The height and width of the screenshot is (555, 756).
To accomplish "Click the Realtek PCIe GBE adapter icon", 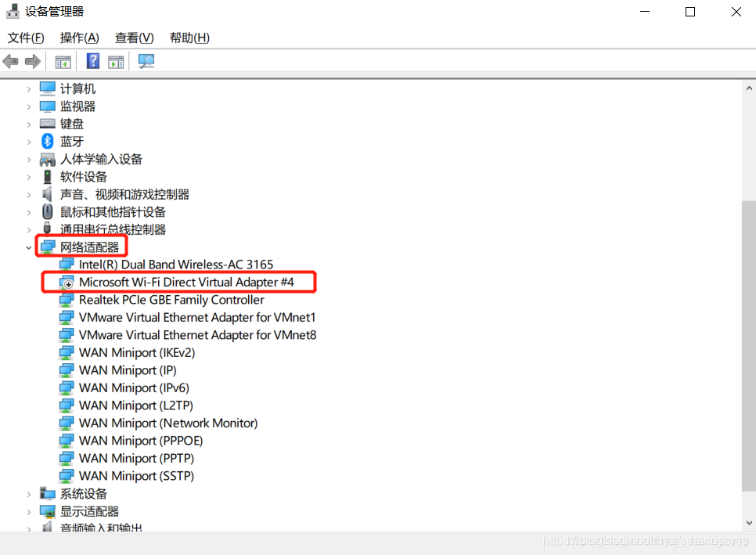I will pos(66,300).
